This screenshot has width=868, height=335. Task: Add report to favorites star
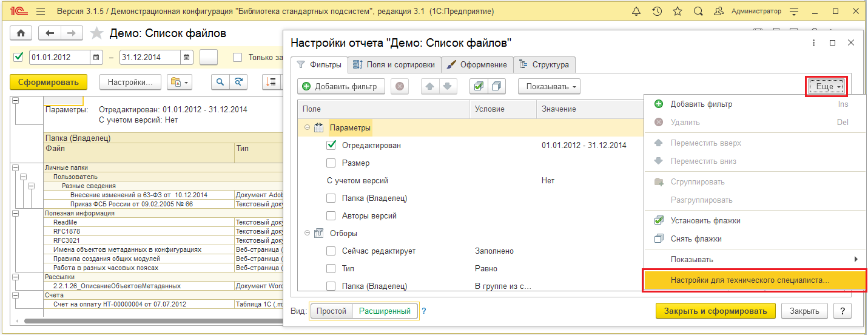[96, 33]
